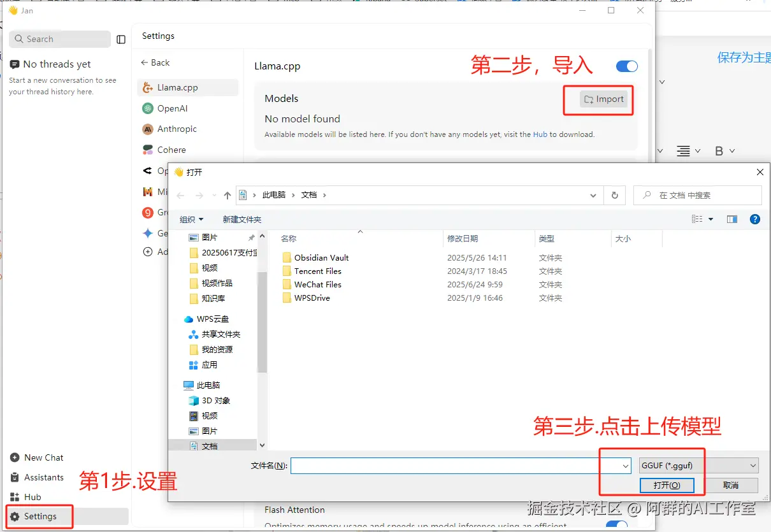
Task: Go Back from the Settings list
Action: pos(155,62)
